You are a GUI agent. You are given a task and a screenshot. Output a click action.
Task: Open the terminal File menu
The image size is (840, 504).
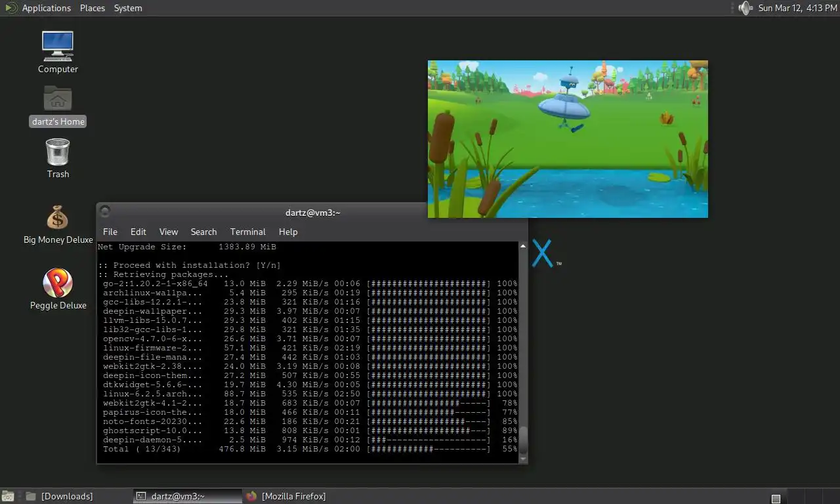pyautogui.click(x=110, y=232)
